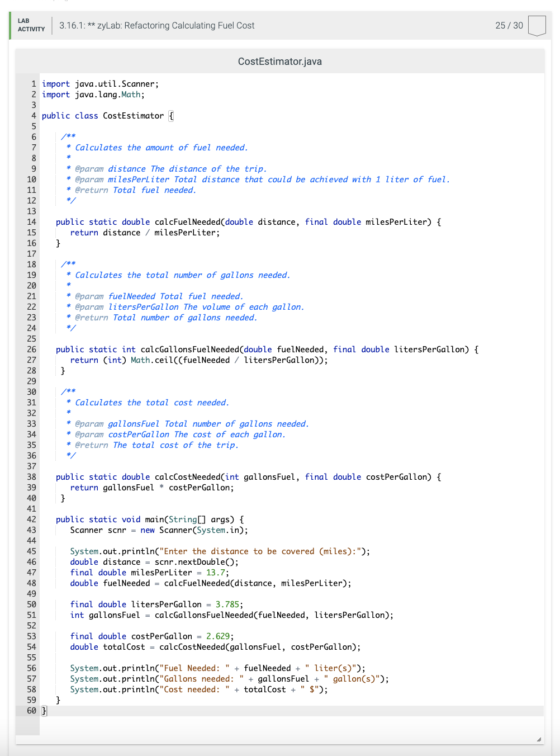The width and height of the screenshot is (560, 756).
Task: Click the resize grip in editor's bottom-right corner
Action: 538,738
